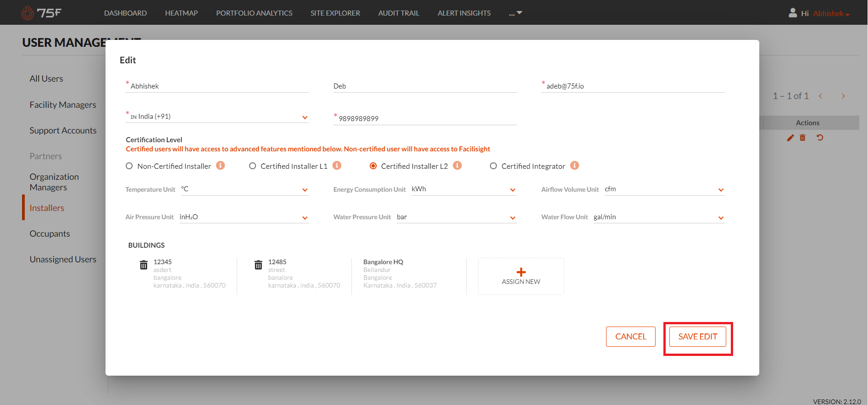
Task: Click info icon beside Certified Installer L1
Action: point(337,166)
